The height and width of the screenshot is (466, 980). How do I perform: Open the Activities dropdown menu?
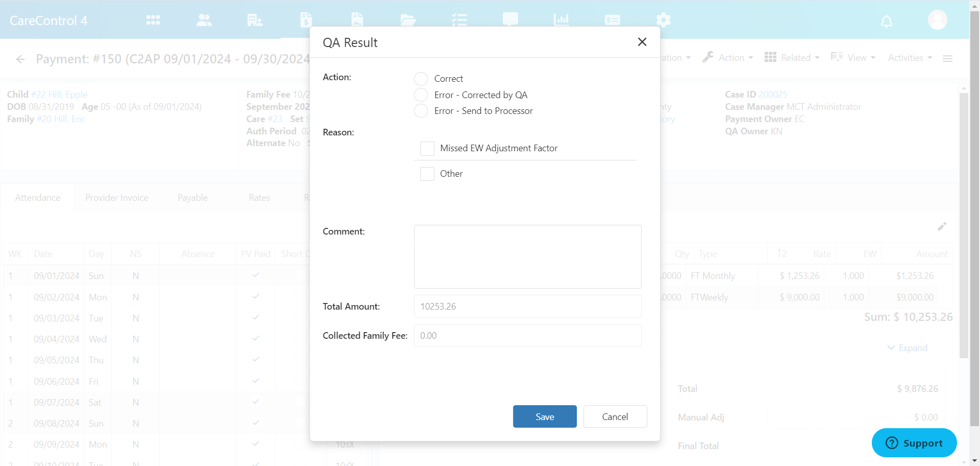tap(910, 58)
